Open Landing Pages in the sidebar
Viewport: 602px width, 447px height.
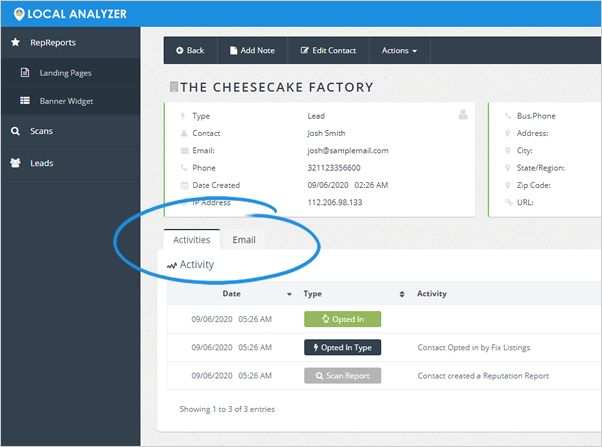tap(67, 73)
